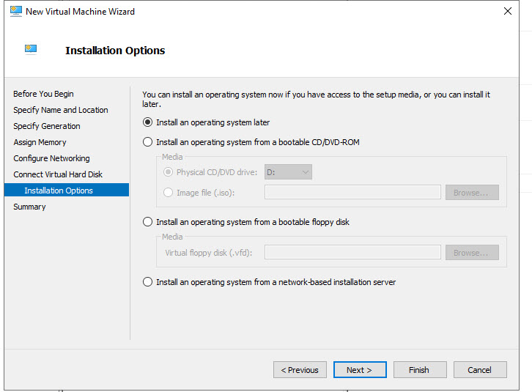Choose install from network-based installation server
532x392 pixels.
(x=148, y=282)
